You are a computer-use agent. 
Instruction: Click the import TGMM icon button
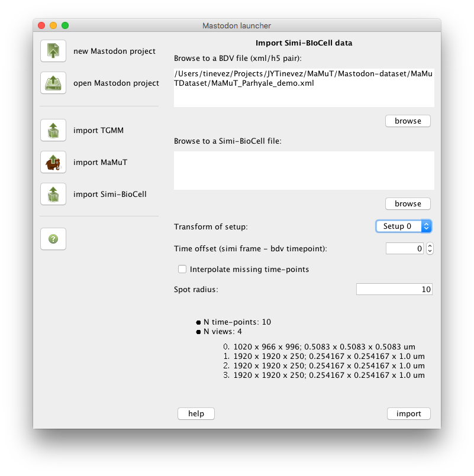[x=53, y=130]
